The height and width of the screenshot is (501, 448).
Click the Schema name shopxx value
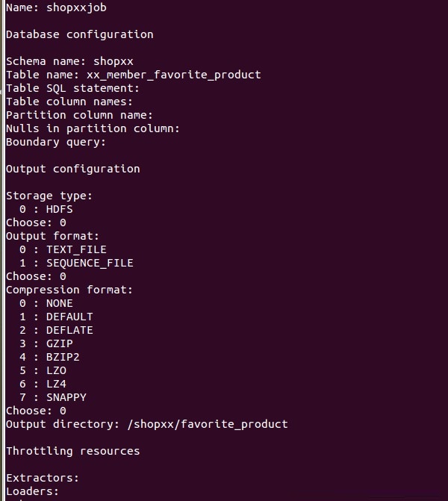(x=113, y=61)
